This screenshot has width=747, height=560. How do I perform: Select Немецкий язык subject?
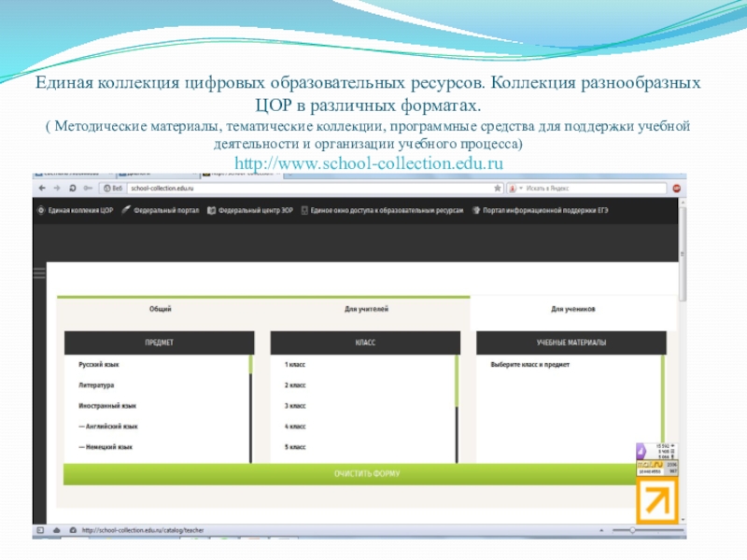click(x=106, y=447)
